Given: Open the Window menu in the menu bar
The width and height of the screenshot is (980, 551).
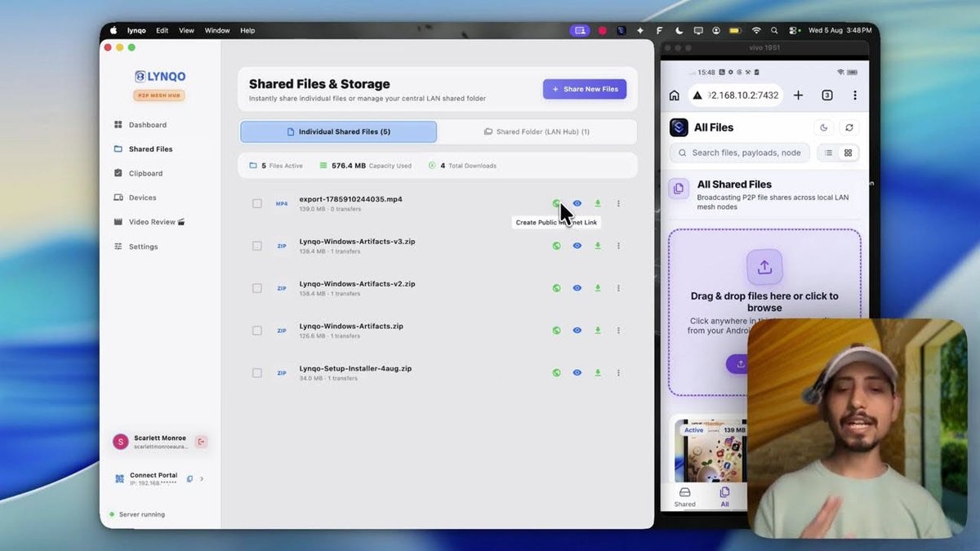Looking at the screenshot, I should 217,30.
